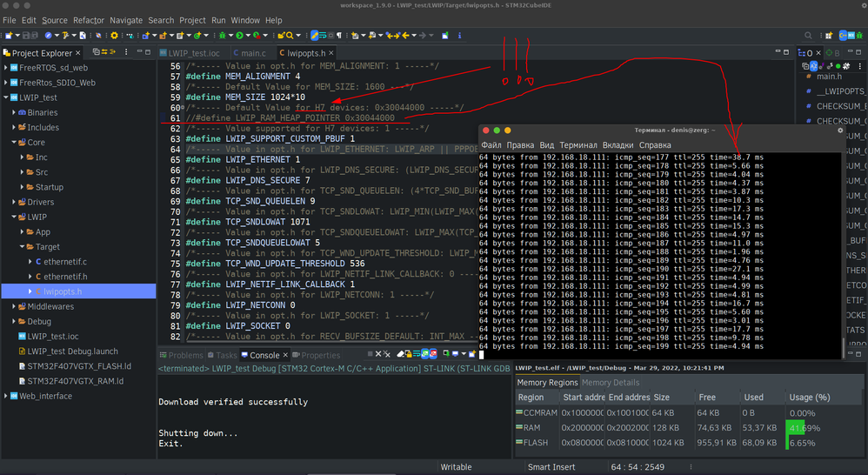Screen dimensions: 868x475
Task: Expand the Middlewares folder
Action: (14, 307)
